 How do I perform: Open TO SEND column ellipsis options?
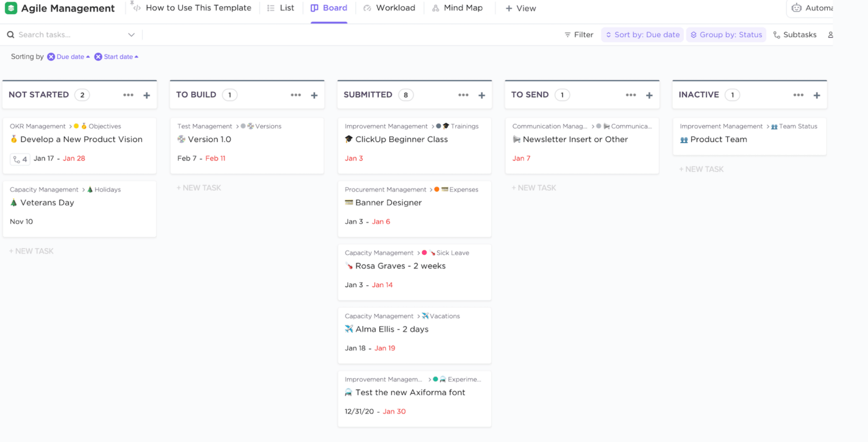[631, 95]
